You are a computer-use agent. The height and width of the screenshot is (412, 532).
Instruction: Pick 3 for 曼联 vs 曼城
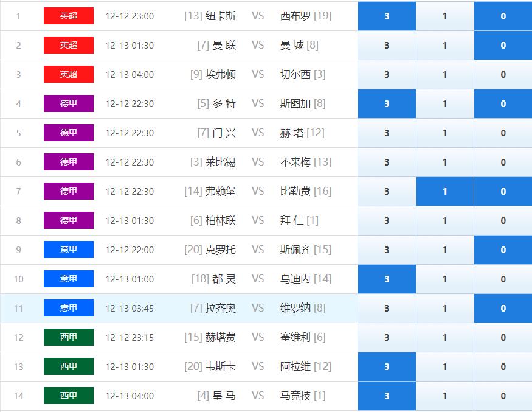point(387,45)
